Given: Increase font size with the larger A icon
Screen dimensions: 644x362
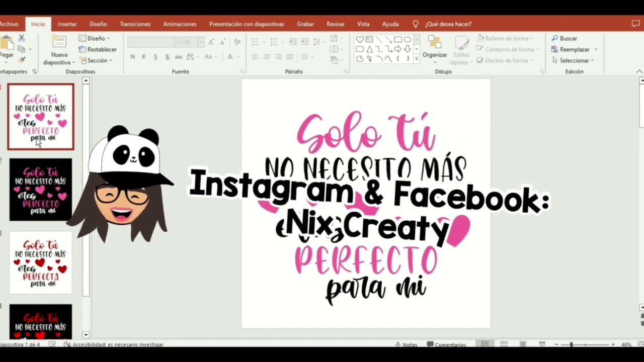Looking at the screenshot, I should (211, 42).
